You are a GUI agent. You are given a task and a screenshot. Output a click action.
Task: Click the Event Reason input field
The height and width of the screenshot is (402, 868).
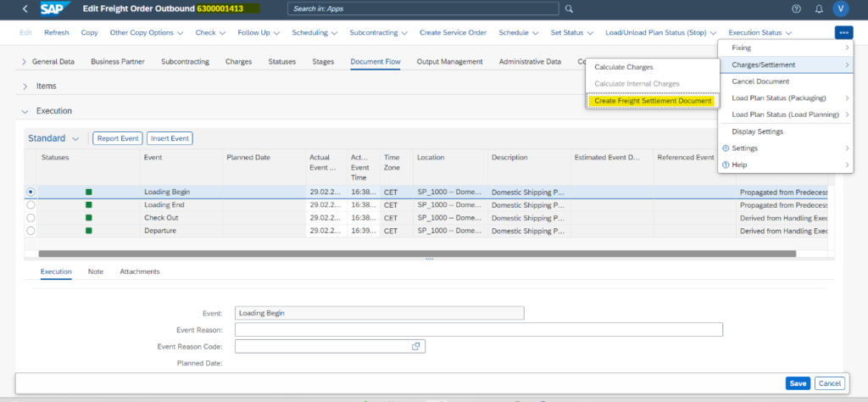(x=478, y=329)
